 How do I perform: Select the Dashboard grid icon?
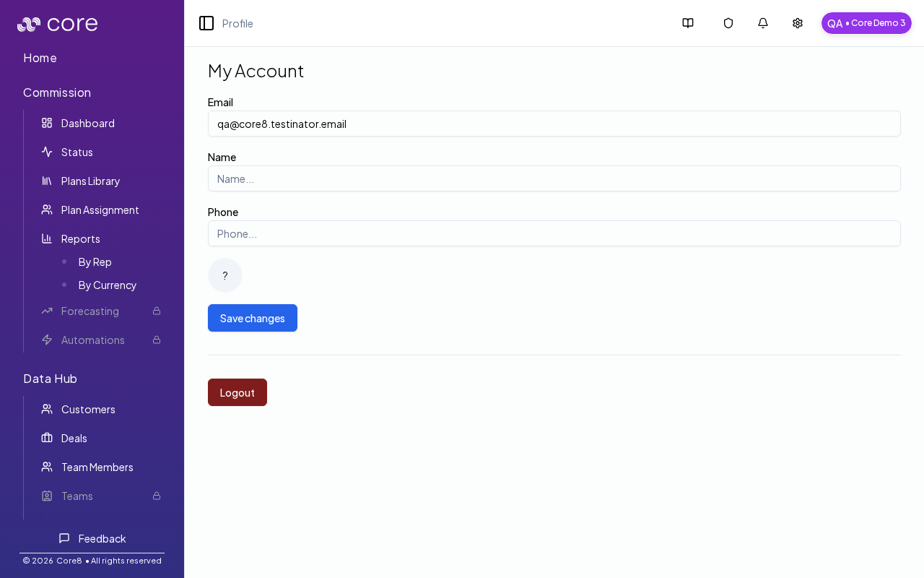coord(46,123)
